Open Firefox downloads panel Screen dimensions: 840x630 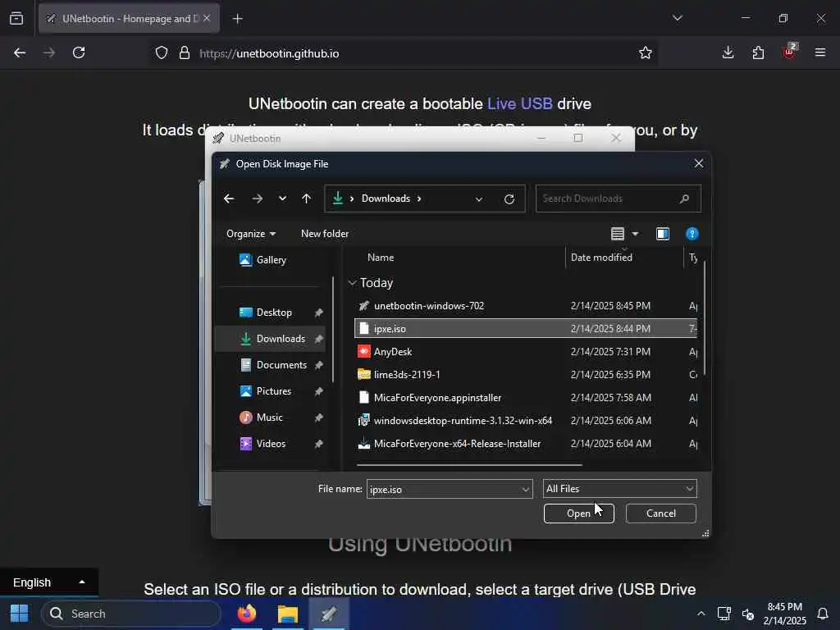(728, 53)
